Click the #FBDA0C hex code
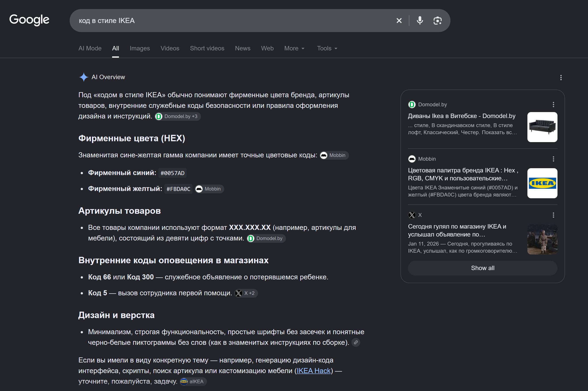This screenshot has width=588, height=391. point(178,189)
